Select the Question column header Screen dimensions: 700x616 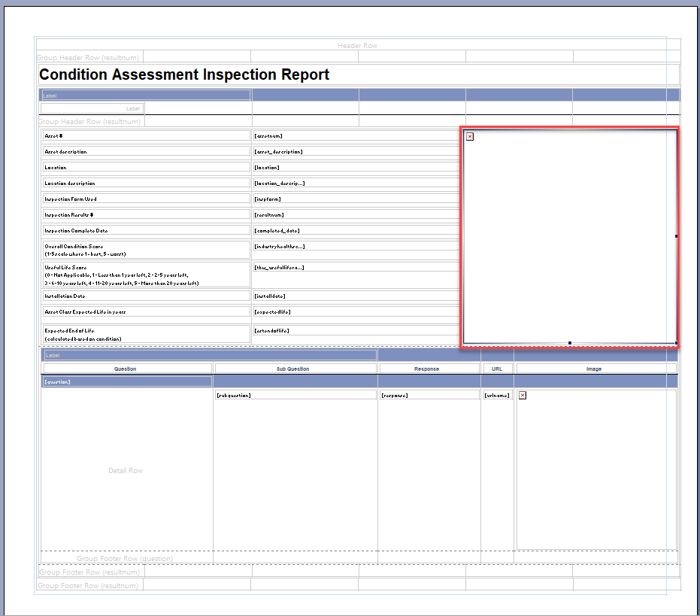[x=126, y=369]
